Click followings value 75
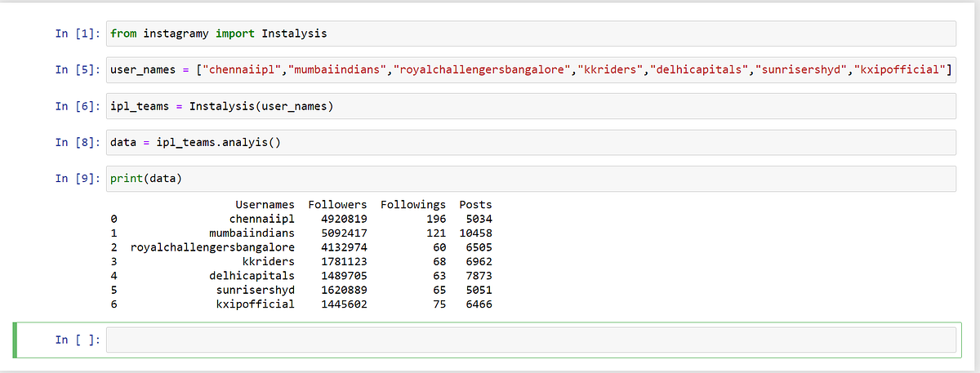The width and height of the screenshot is (980, 373). (x=439, y=304)
